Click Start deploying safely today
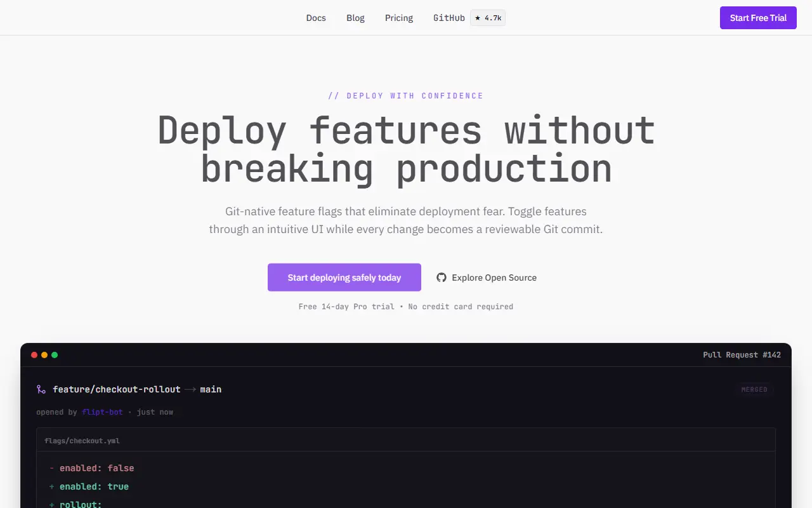Viewport: 812px width, 508px height. [x=344, y=277]
